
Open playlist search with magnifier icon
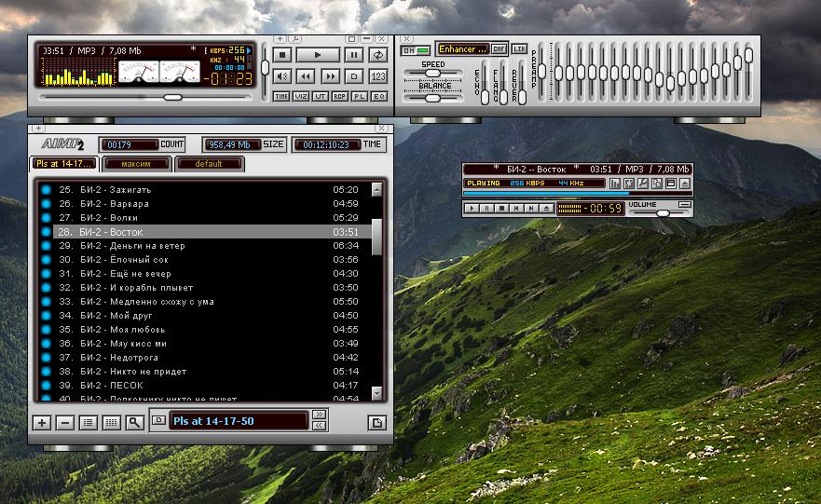134,422
